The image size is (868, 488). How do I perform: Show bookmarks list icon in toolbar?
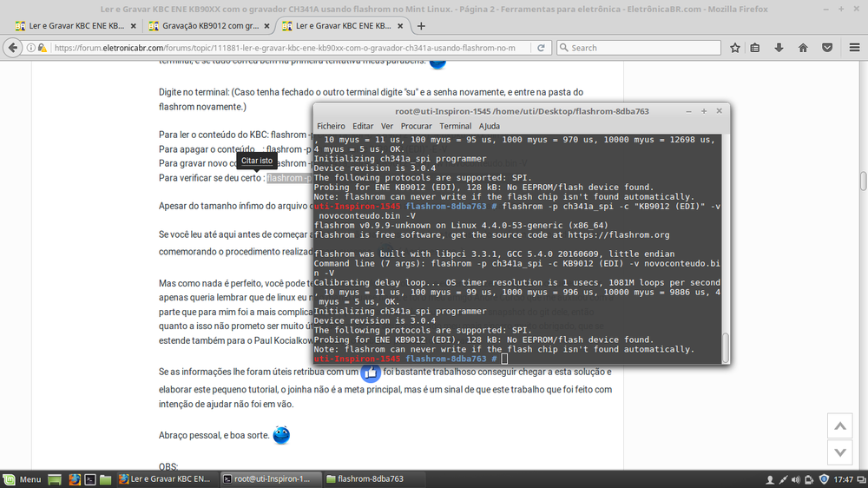coord(756,48)
